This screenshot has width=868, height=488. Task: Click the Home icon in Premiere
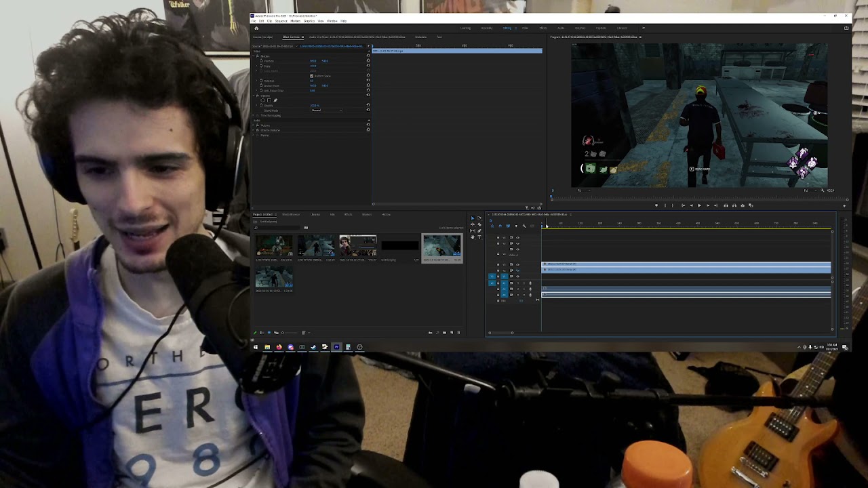(256, 28)
